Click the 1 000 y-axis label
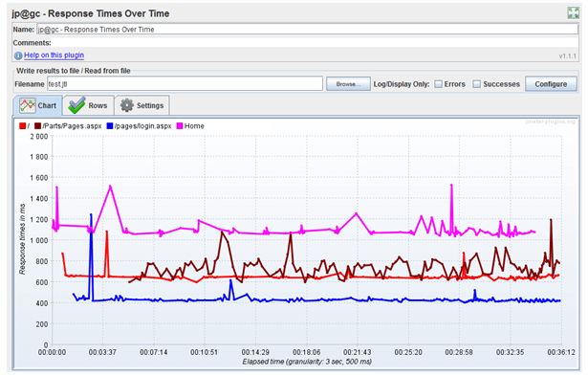The width and height of the screenshot is (588, 376). point(39,240)
